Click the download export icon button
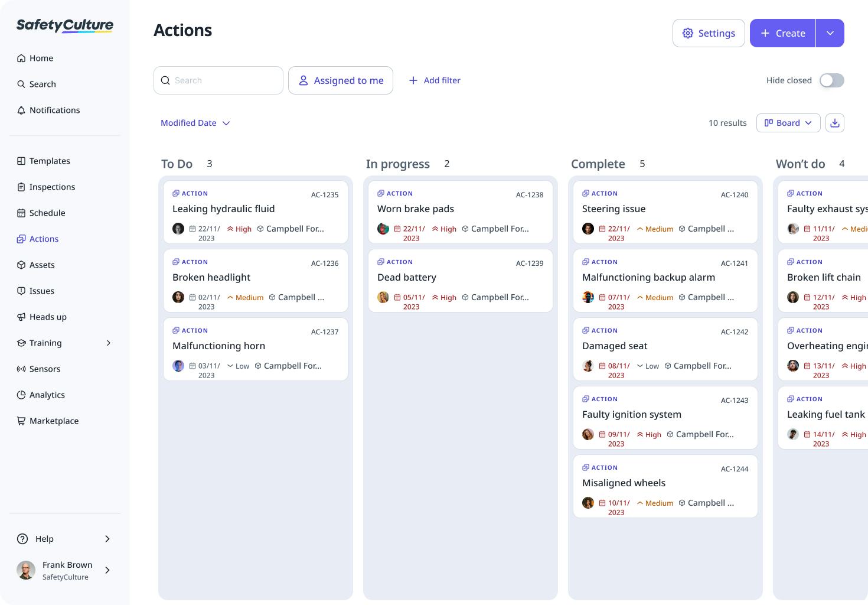The height and width of the screenshot is (605, 868). point(834,123)
